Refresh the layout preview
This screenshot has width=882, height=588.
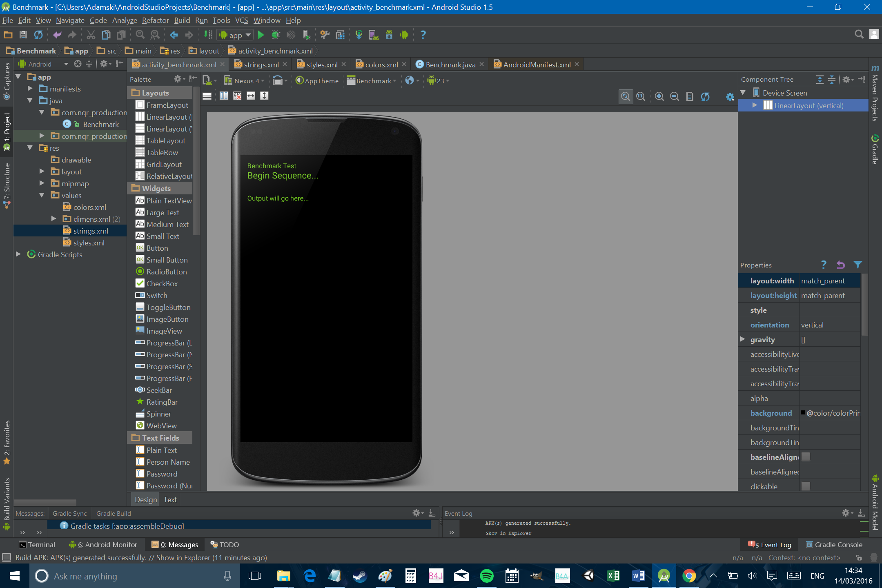(705, 96)
